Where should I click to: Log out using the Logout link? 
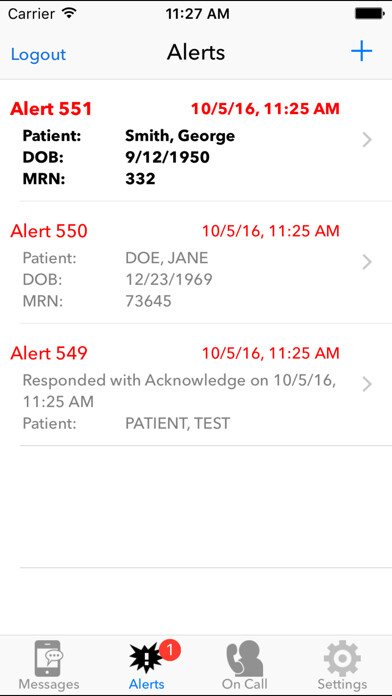click(38, 54)
